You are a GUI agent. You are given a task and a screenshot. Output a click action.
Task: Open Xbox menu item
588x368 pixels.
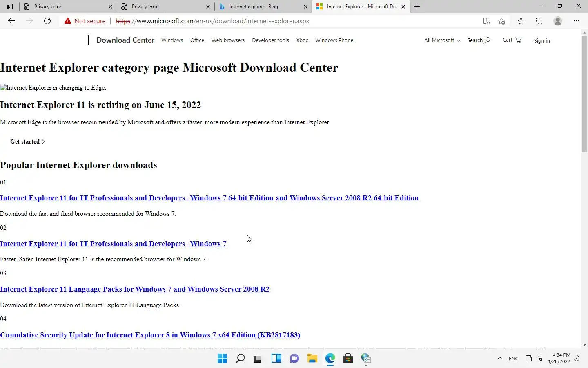(302, 40)
